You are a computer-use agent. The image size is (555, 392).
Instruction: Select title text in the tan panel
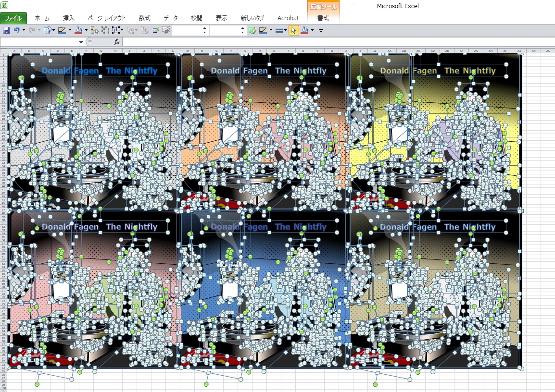[438, 227]
